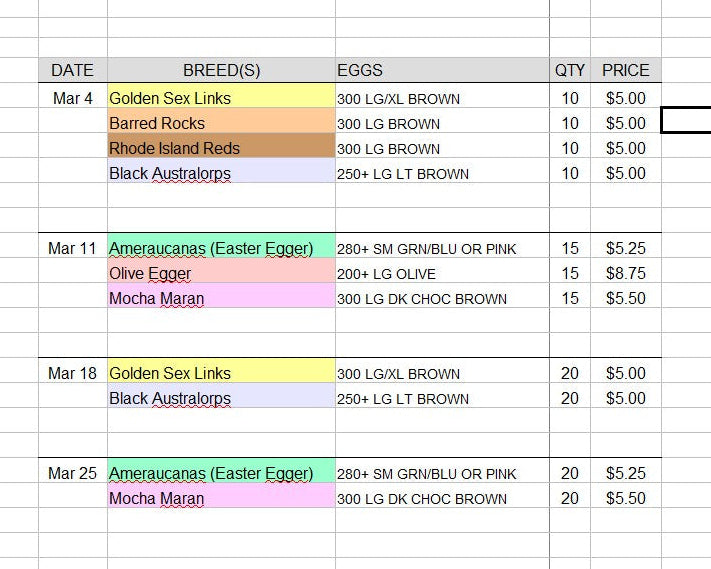Click the orange Barred Rocks cell
Screen dimensions: 711x569
point(221,123)
